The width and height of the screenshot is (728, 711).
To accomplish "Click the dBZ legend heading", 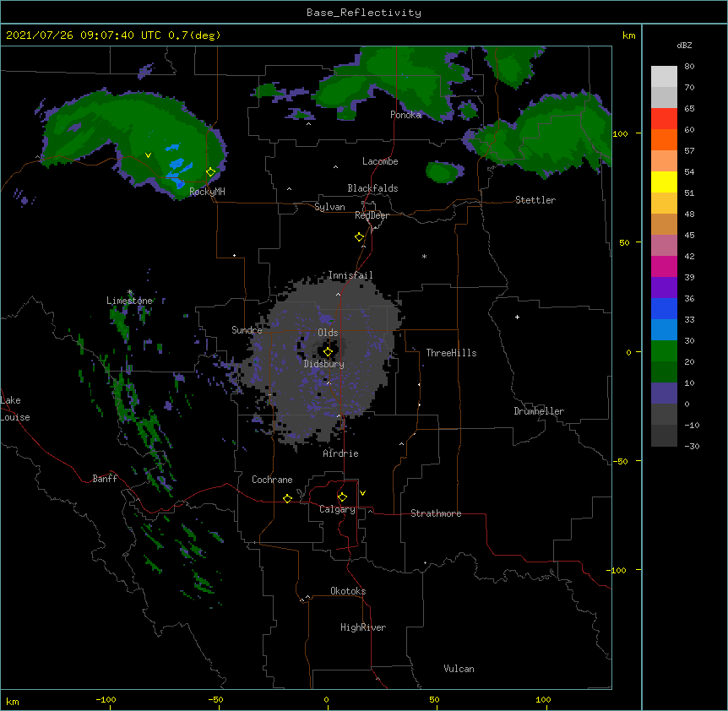I will pos(684,45).
